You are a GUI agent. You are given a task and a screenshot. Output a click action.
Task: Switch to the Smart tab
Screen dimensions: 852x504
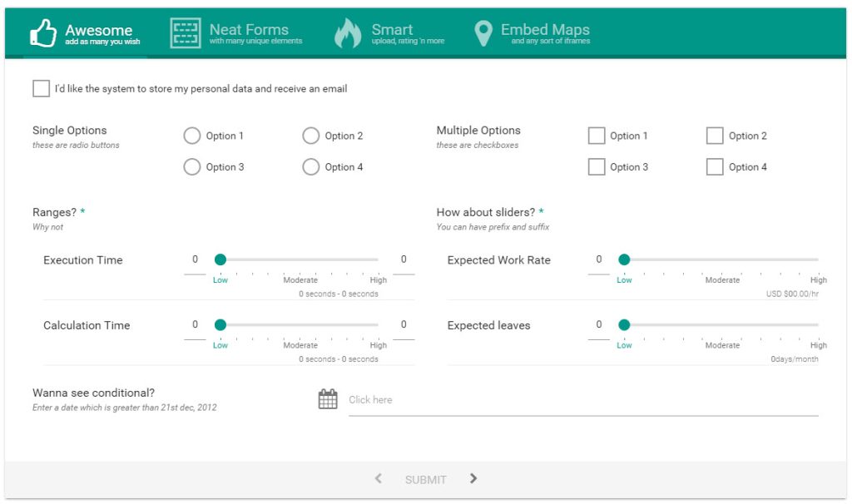click(389, 33)
